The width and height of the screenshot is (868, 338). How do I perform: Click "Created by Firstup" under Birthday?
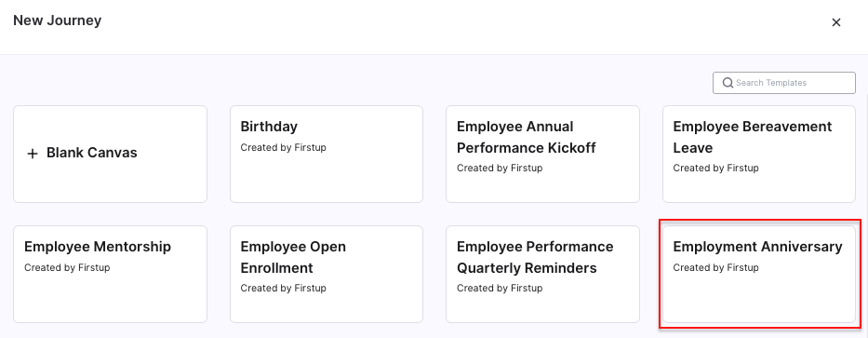[x=284, y=147]
